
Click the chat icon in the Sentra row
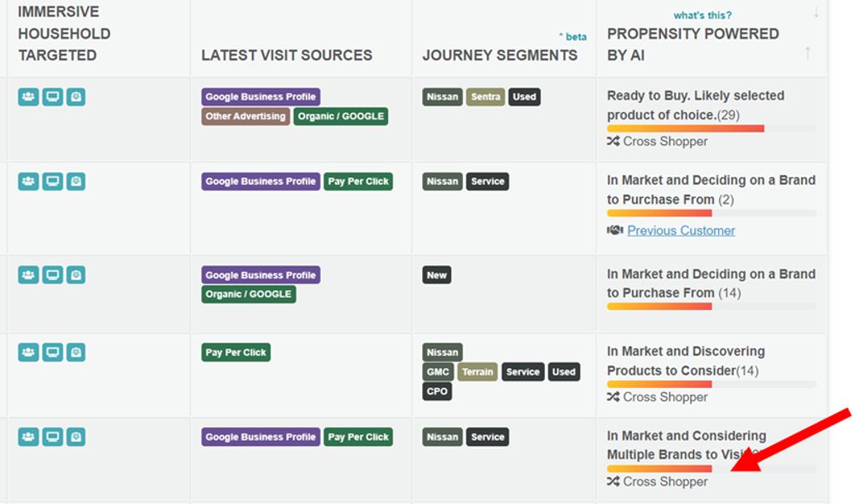75,97
